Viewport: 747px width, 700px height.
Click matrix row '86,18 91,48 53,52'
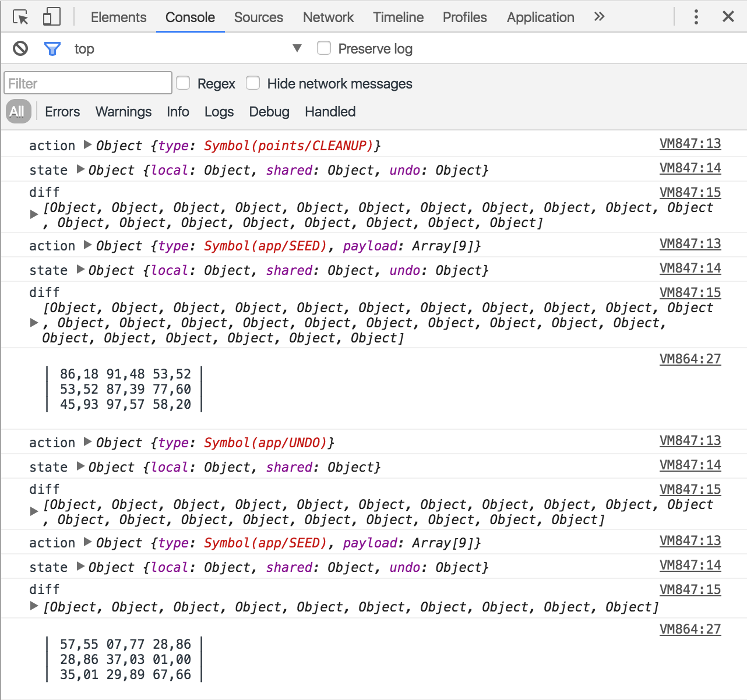tap(125, 374)
